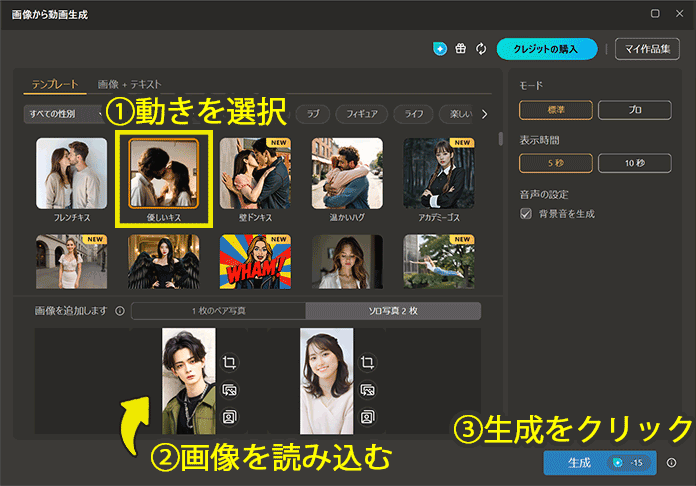Switch to 画像 + テキスト tab
Viewport: 696px width, 486px height.
130,84
